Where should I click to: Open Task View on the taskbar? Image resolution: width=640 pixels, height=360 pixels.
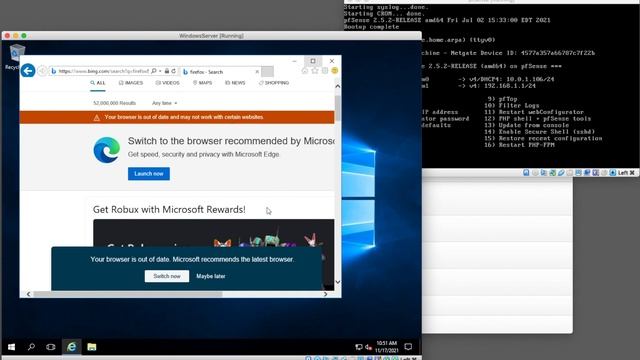51,347
